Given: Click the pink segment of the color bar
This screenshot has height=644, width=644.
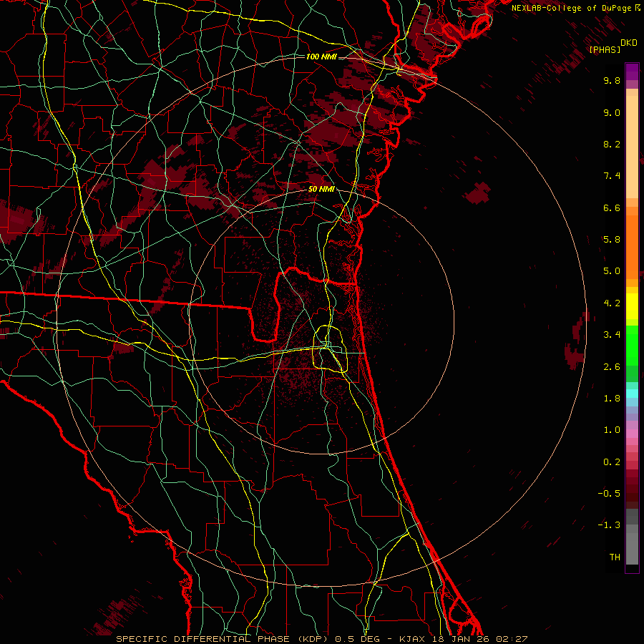Looking at the screenshot, I should tap(632, 434).
